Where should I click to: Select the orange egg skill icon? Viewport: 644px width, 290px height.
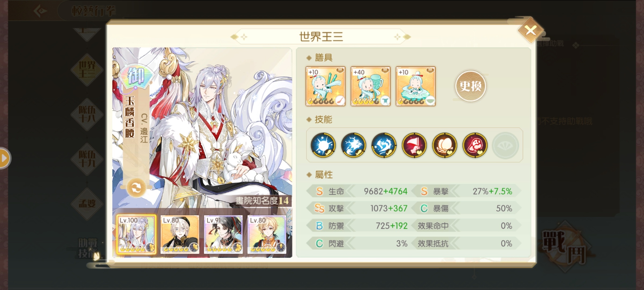click(444, 145)
